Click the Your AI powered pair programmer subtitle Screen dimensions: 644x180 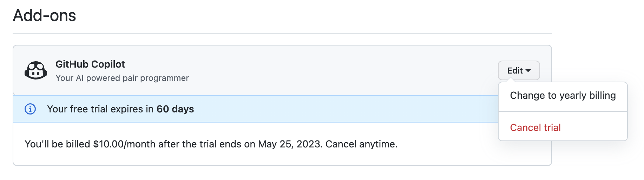pos(122,78)
